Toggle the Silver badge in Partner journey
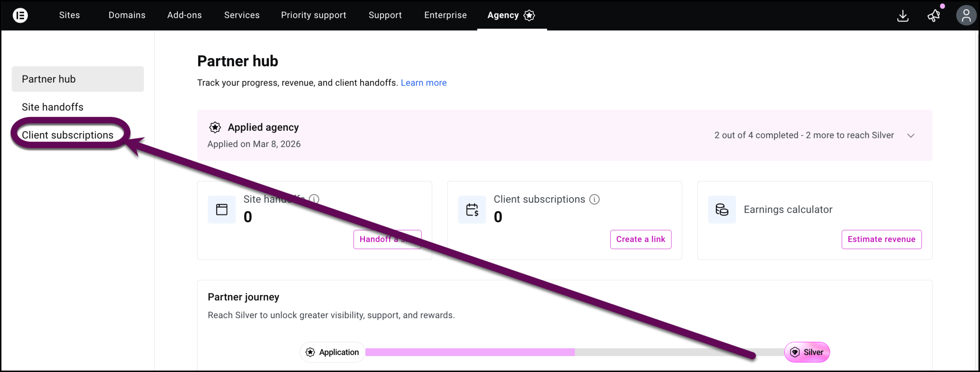This screenshot has height=372, width=980. (x=807, y=352)
